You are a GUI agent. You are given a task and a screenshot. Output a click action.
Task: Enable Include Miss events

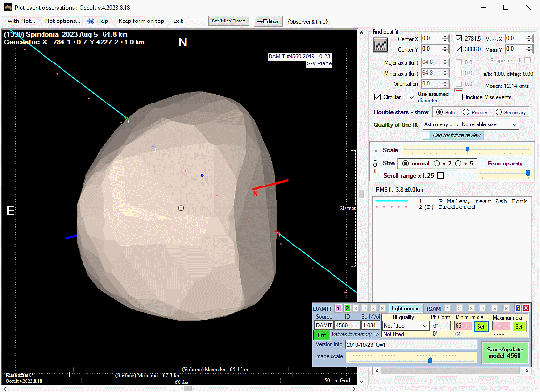(x=459, y=97)
